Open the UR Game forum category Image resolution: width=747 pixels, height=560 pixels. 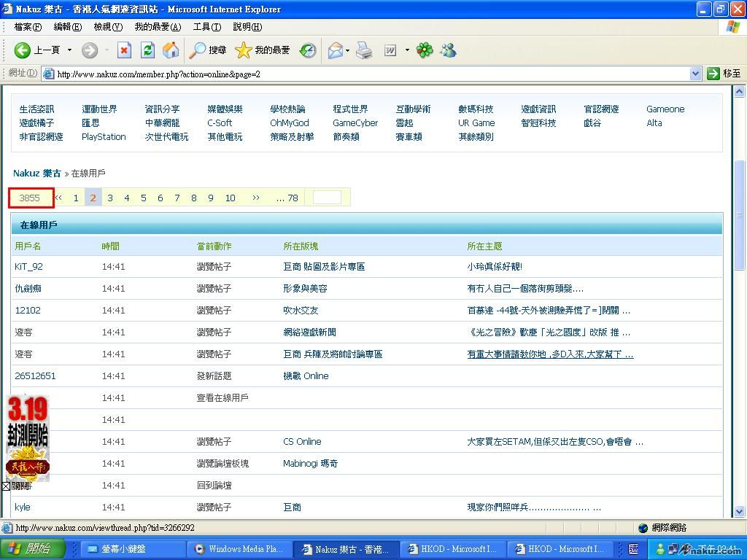coord(476,122)
